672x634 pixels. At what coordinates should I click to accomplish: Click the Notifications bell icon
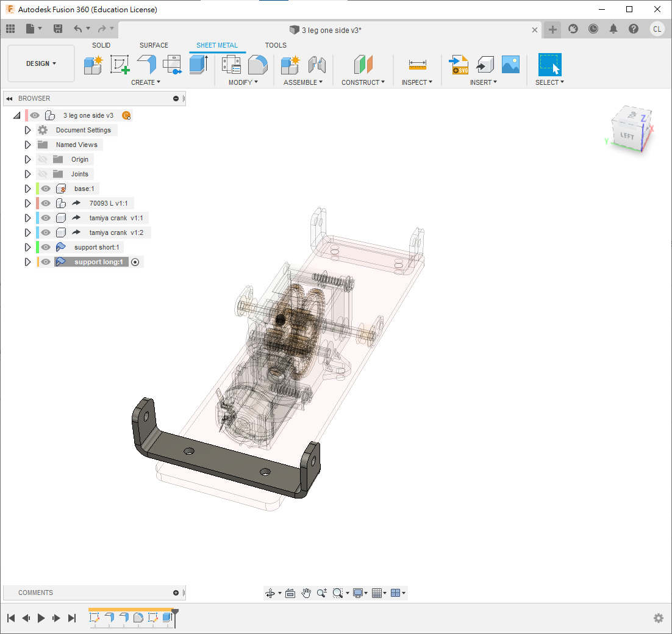coord(613,29)
